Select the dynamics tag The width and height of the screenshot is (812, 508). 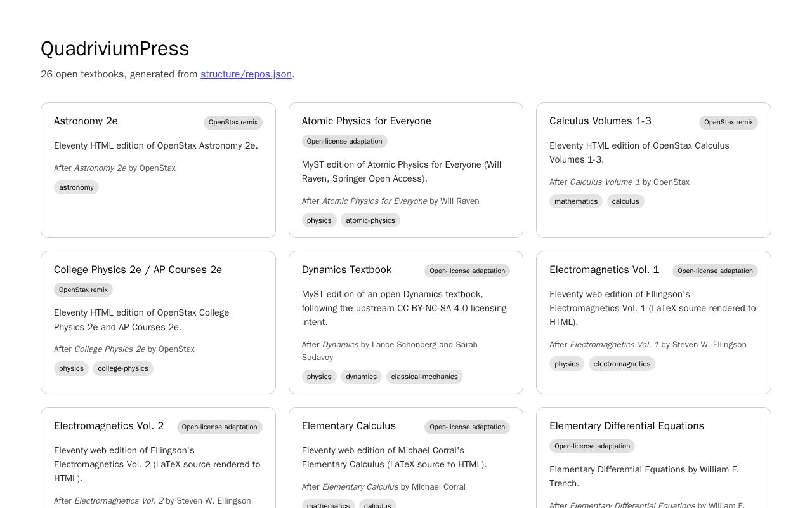(361, 377)
